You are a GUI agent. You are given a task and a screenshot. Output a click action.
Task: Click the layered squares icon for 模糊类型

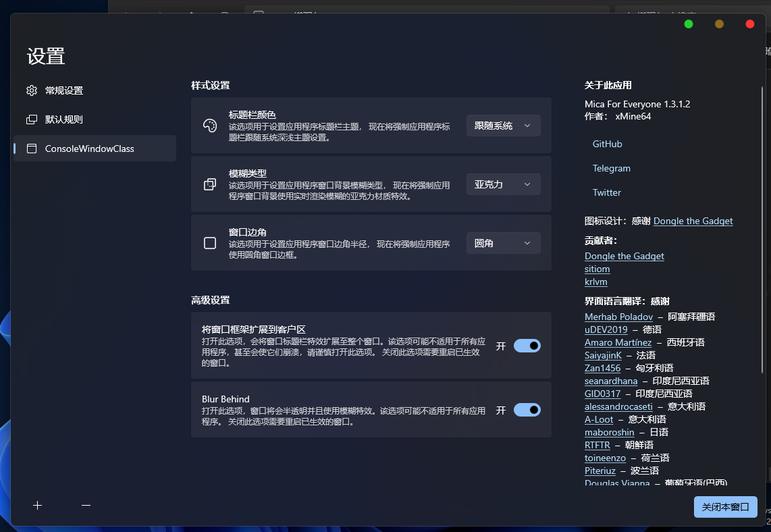click(x=210, y=184)
